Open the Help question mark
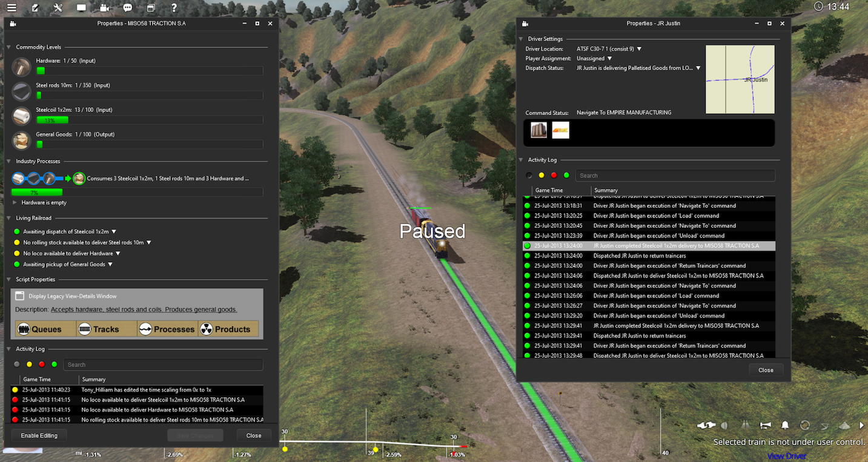This screenshot has height=462, width=868. pos(173,8)
